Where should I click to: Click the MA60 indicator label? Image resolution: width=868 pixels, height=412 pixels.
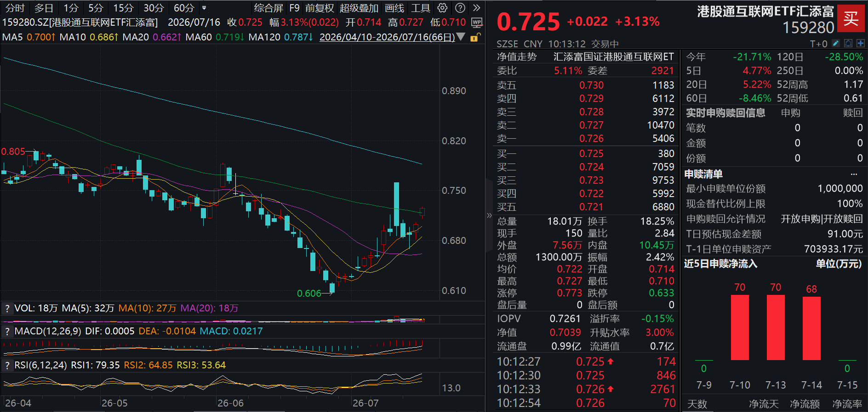pos(199,37)
